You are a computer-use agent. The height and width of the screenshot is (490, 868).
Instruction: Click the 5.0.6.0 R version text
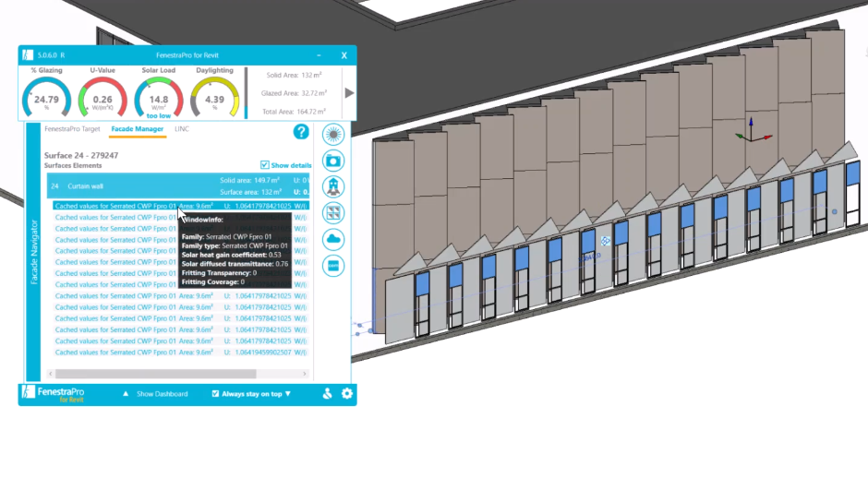pos(51,55)
